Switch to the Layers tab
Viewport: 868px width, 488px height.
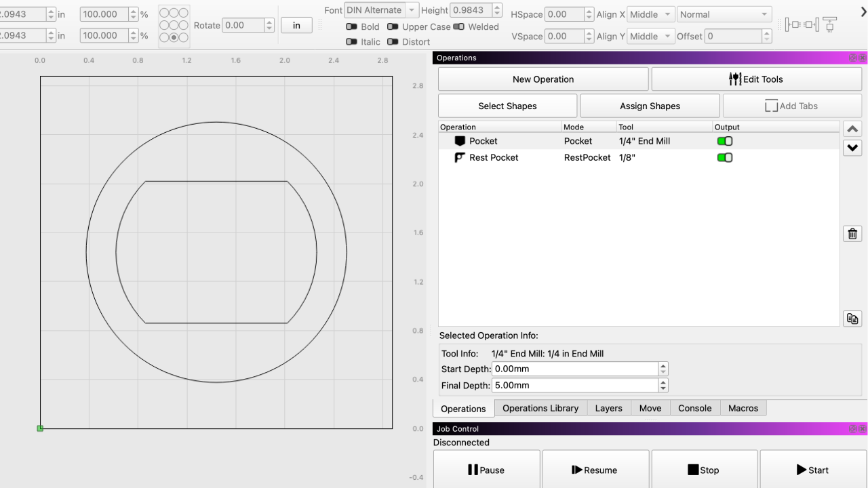click(x=608, y=408)
